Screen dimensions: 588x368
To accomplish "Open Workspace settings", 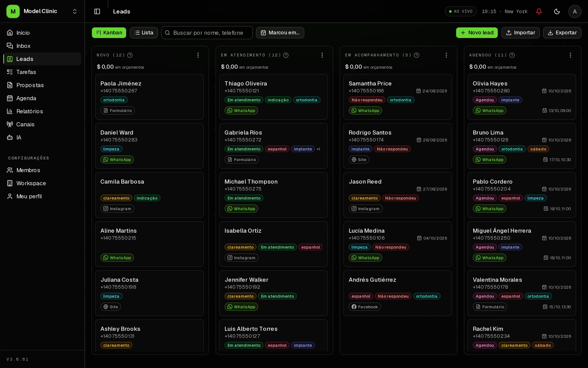I will point(42,183).
